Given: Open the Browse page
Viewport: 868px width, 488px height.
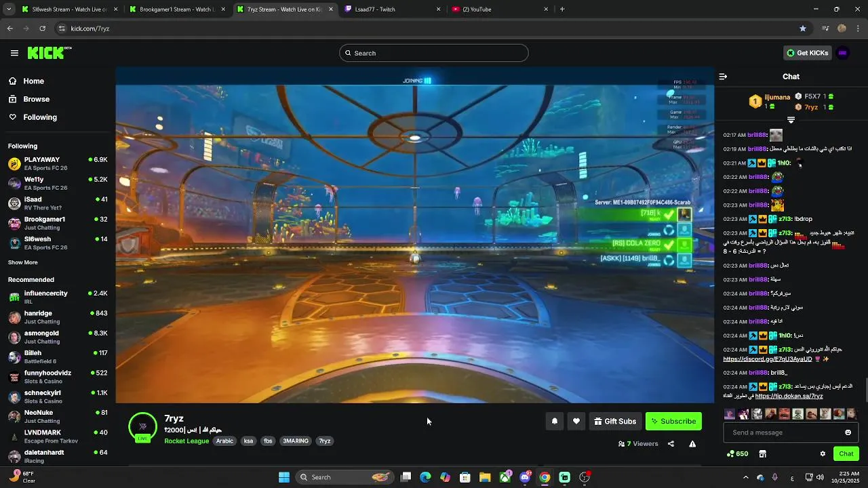Looking at the screenshot, I should 36,99.
